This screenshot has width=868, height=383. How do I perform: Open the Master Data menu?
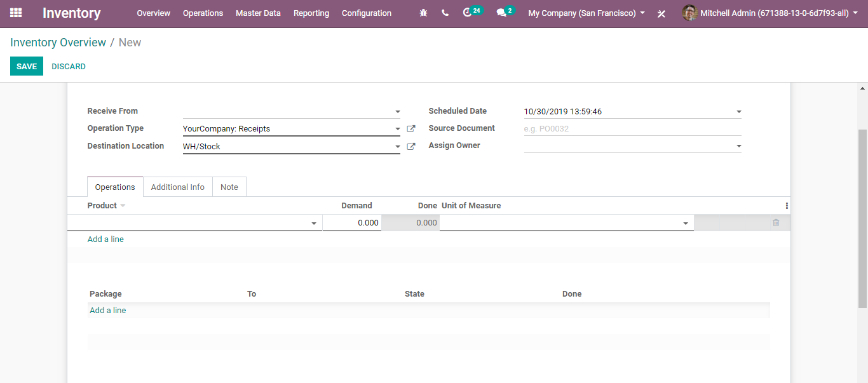tap(258, 13)
